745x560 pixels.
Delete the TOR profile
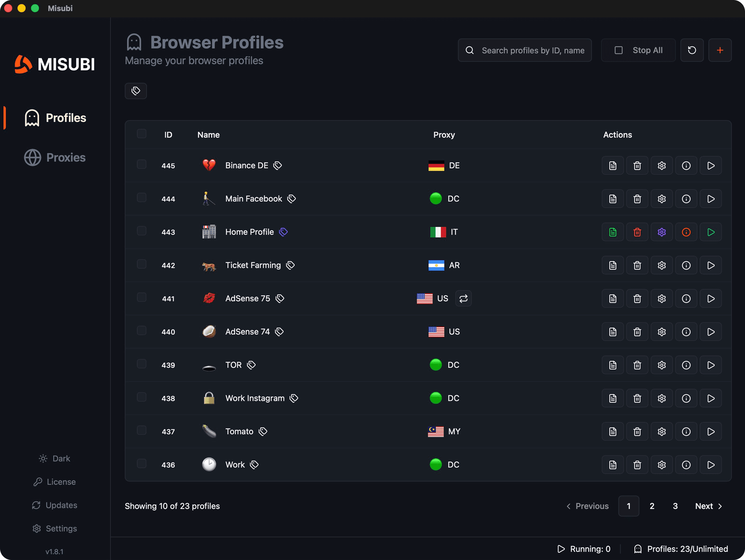pyautogui.click(x=637, y=365)
